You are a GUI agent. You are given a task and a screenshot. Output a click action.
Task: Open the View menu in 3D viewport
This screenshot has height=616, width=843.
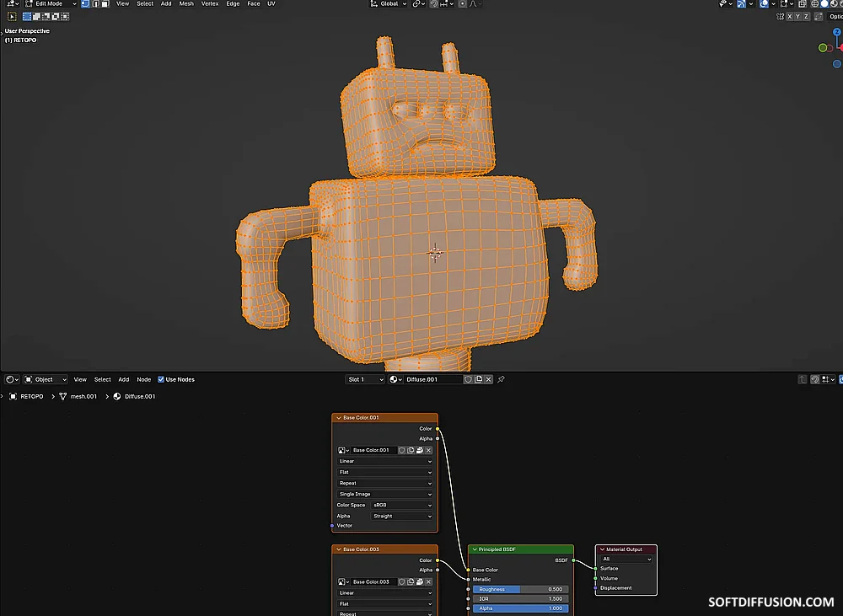pos(122,3)
